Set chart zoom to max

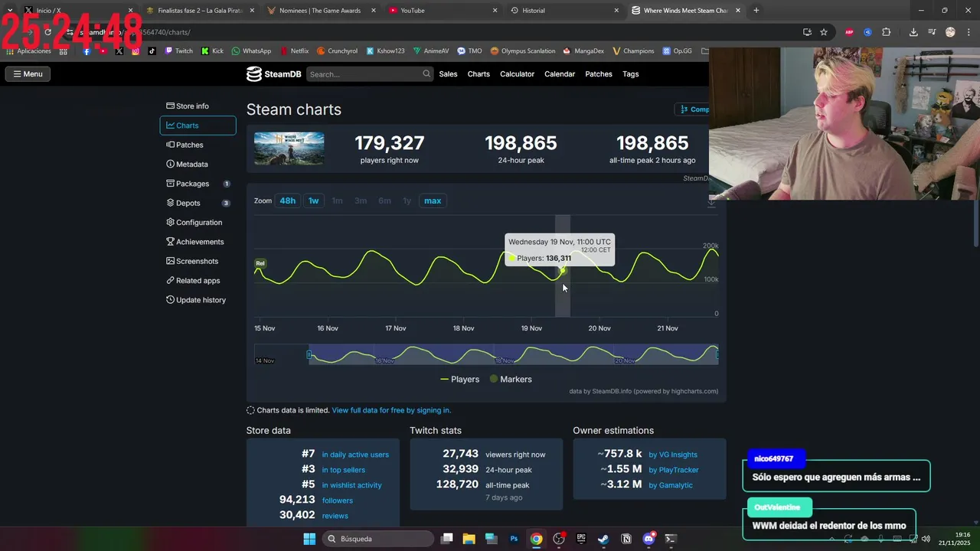tap(433, 201)
